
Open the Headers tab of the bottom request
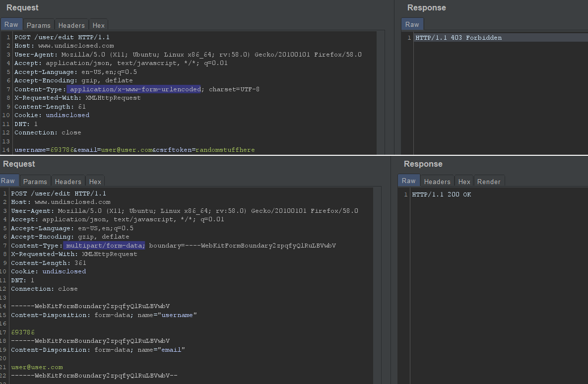tap(68, 181)
